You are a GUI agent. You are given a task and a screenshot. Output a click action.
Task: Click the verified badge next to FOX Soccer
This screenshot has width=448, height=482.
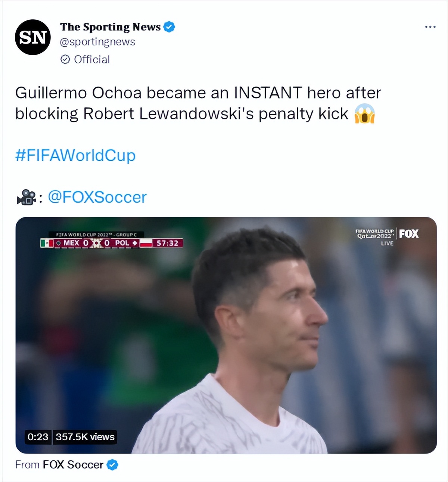tap(112, 465)
